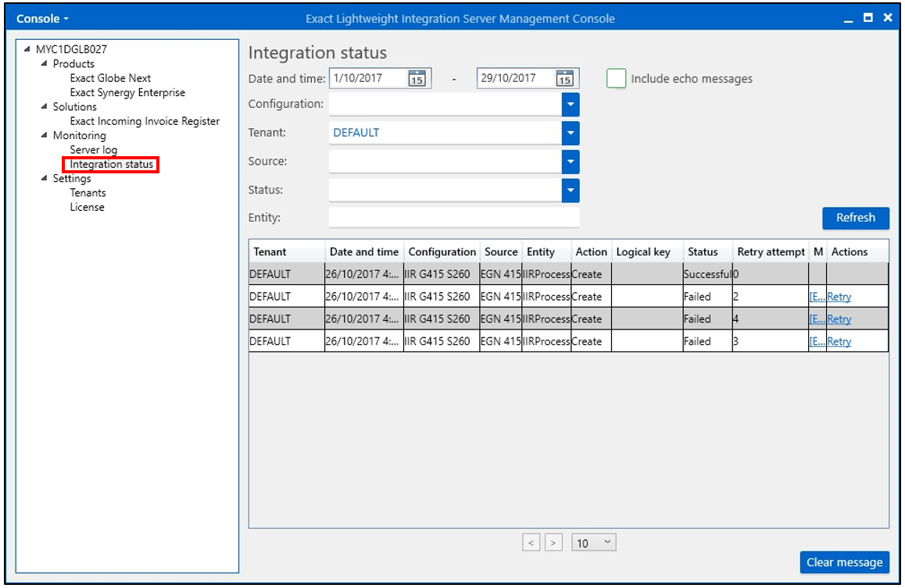Image resolution: width=905 pixels, height=588 pixels.
Task: Retry the failed row with retry attempt 4
Action: [839, 319]
